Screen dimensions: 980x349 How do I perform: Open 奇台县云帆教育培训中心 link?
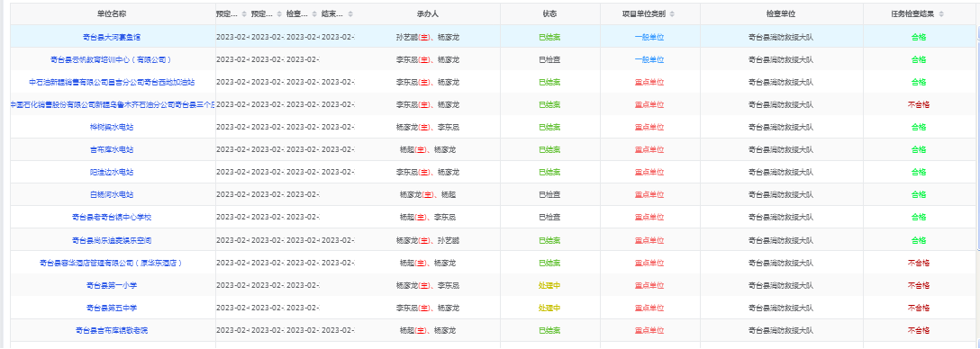pyautogui.click(x=112, y=60)
